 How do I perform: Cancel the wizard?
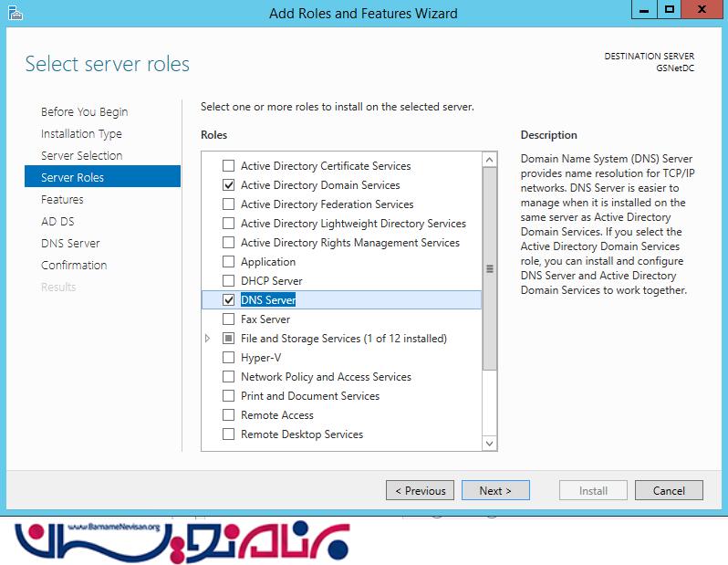[x=669, y=491]
